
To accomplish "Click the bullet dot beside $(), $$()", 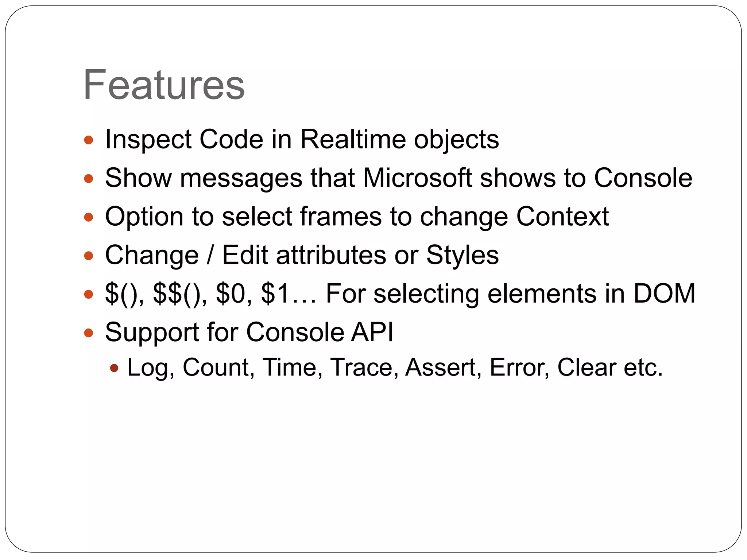I will 89,294.
